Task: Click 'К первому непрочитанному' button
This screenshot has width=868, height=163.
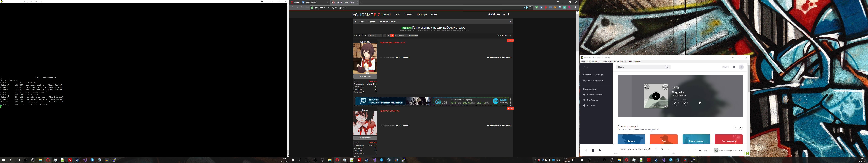Action: (x=406, y=35)
